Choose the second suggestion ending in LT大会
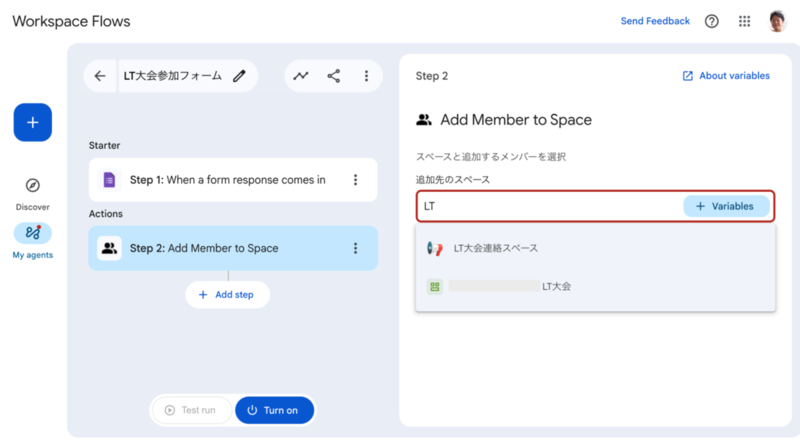Viewport: 800px width, 441px height. click(x=595, y=286)
